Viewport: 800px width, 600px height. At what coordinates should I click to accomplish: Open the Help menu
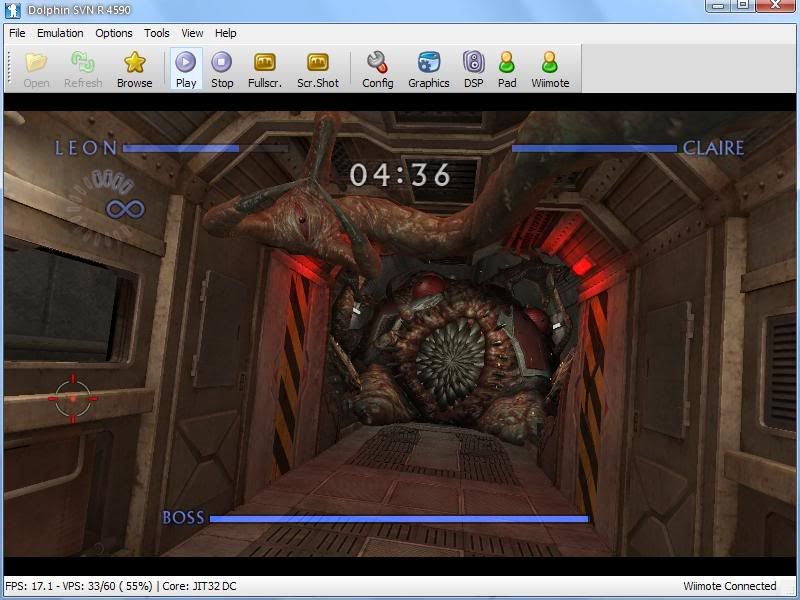pyautogui.click(x=226, y=33)
